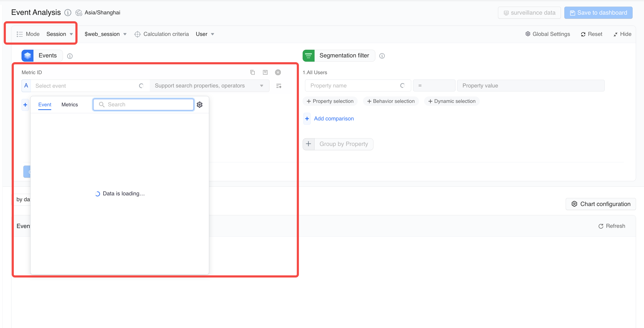The width and height of the screenshot is (644, 328).
Task: Open Global Settings
Action: 548,34
